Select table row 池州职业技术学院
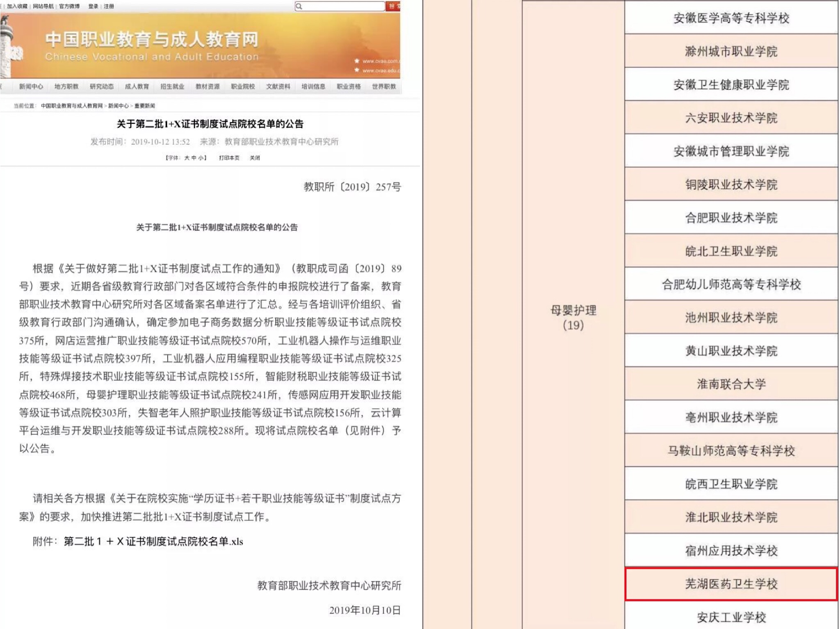Viewport: 840px width, 629px height. tap(731, 317)
